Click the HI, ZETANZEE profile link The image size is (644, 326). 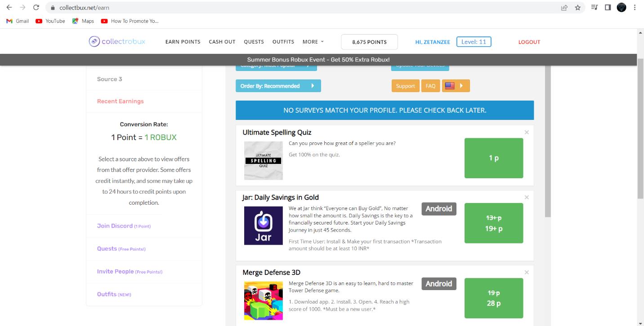pos(433,42)
